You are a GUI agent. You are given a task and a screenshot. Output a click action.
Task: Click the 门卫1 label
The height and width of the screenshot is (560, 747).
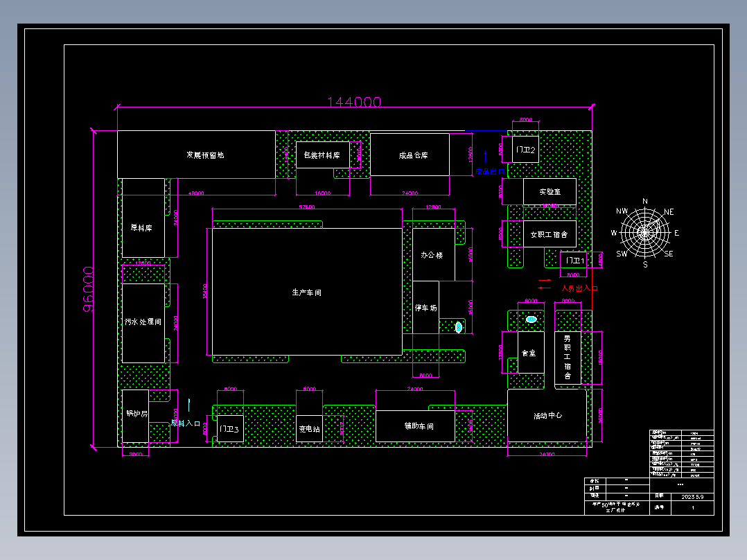(x=574, y=260)
